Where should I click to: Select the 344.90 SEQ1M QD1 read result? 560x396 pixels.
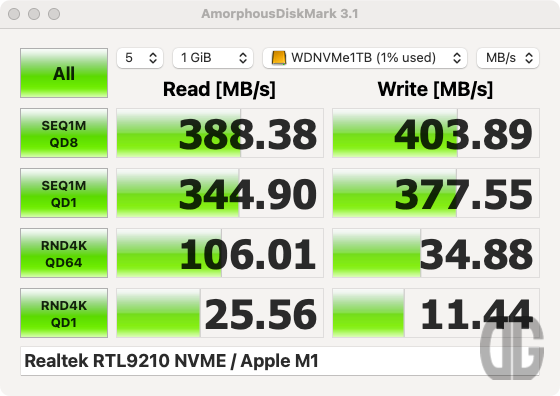[220, 193]
